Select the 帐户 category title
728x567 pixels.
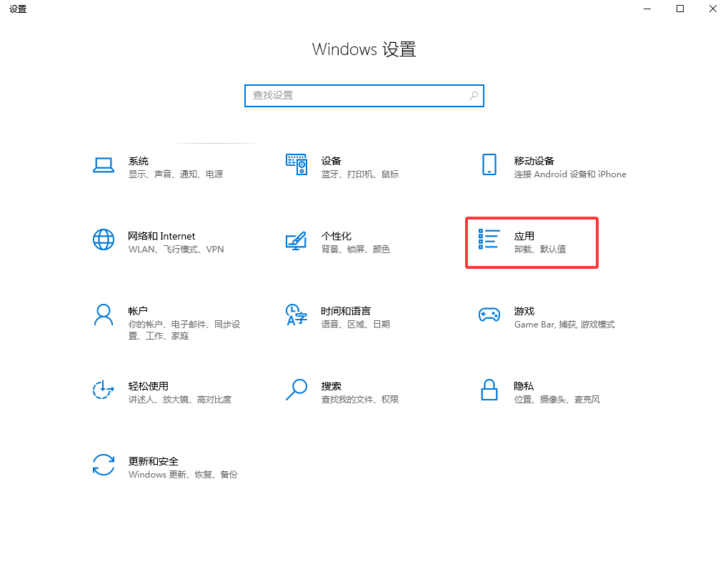coord(138,311)
